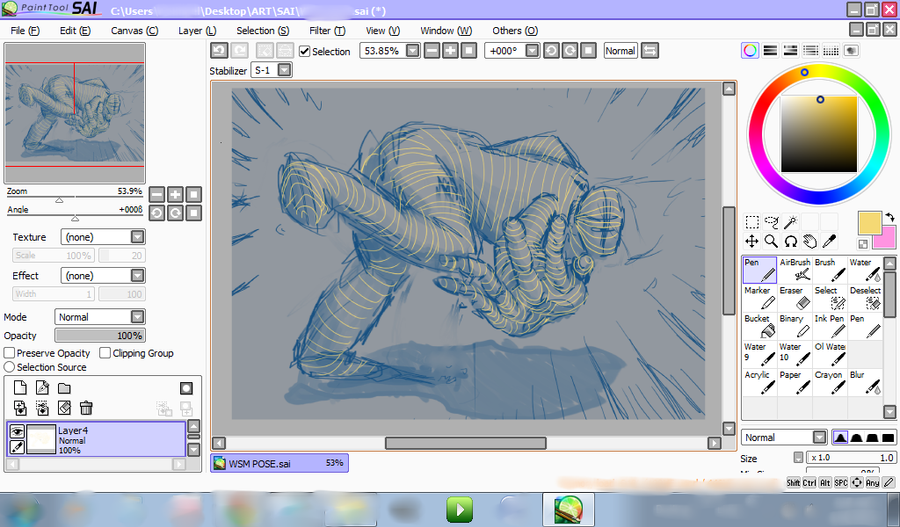Enable Preserve Opacity checkbox
This screenshot has height=527, width=900.
tap(9, 353)
